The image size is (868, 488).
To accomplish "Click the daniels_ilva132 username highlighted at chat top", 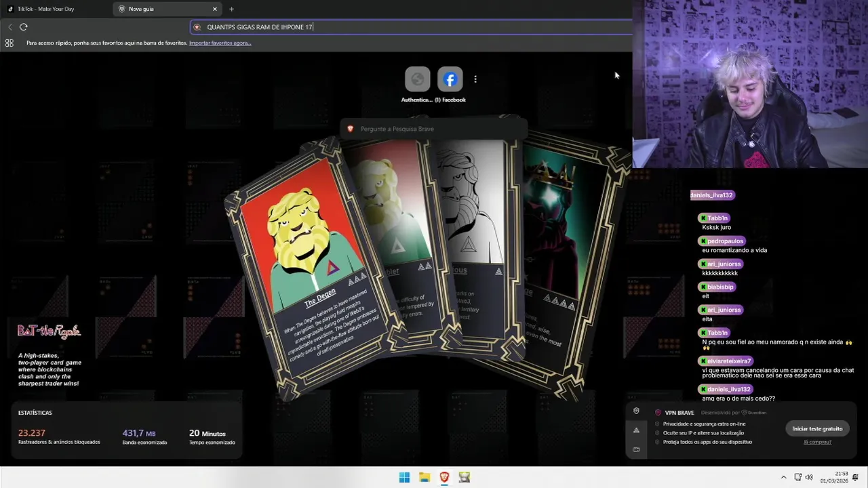I will click(712, 195).
